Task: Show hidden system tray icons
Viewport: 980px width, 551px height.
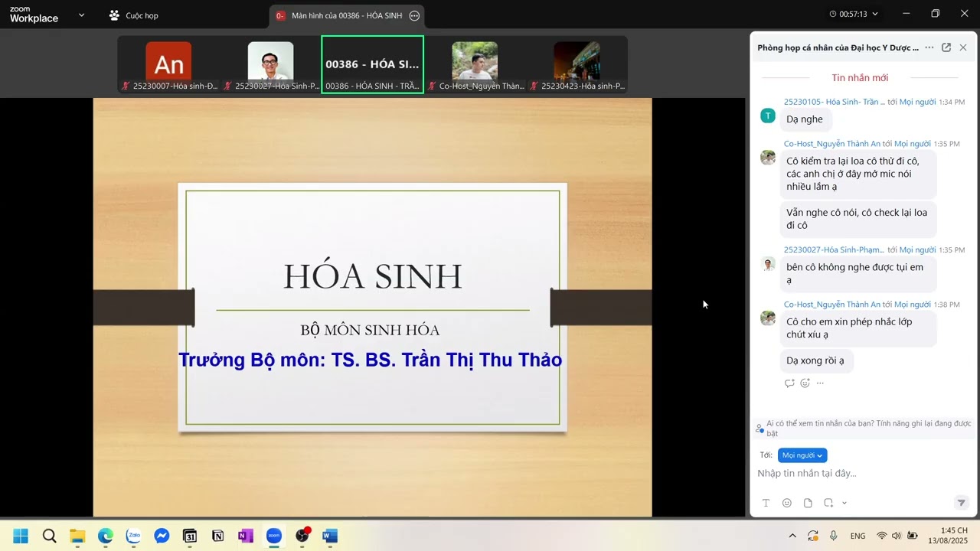Action: click(792, 536)
